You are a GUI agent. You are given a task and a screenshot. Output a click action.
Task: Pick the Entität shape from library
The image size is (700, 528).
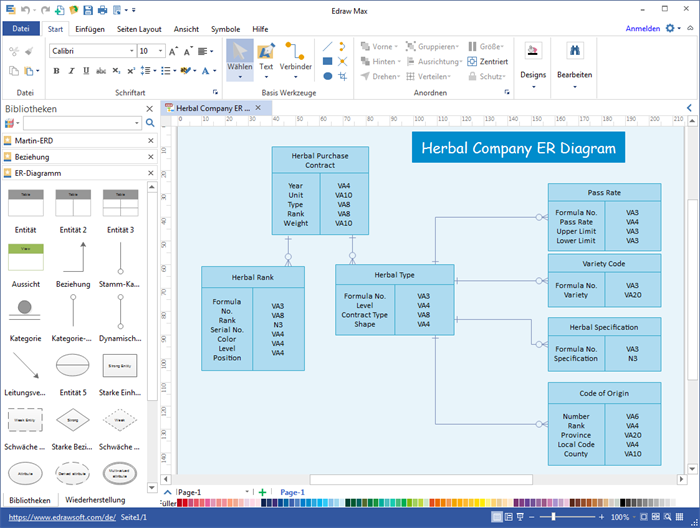[25, 209]
